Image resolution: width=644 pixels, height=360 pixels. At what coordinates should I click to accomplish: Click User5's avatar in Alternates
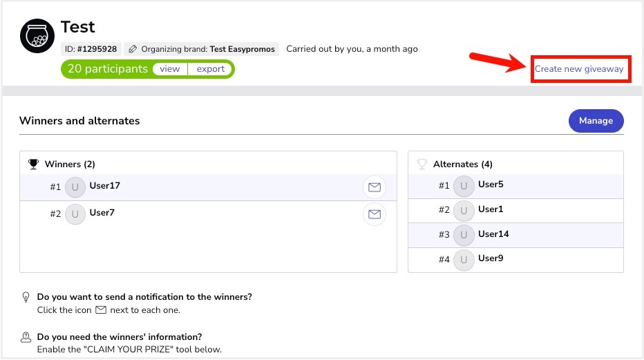pyautogui.click(x=464, y=186)
